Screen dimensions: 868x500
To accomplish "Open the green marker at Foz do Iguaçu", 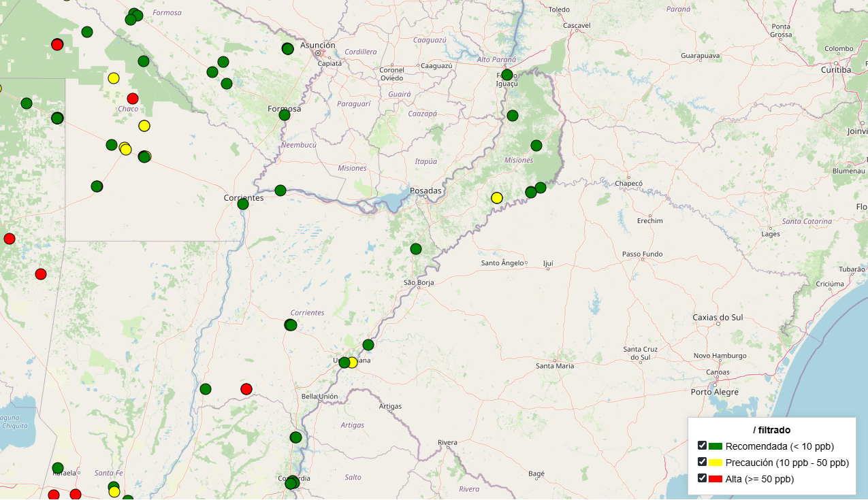I will [x=507, y=75].
